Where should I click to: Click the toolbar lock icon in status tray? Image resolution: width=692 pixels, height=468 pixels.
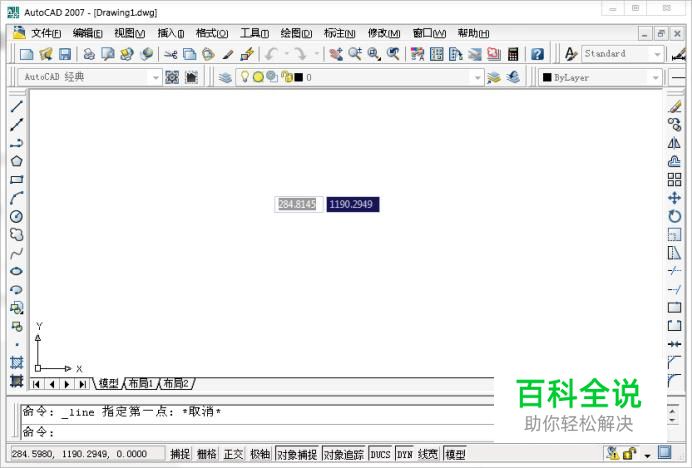[629, 453]
